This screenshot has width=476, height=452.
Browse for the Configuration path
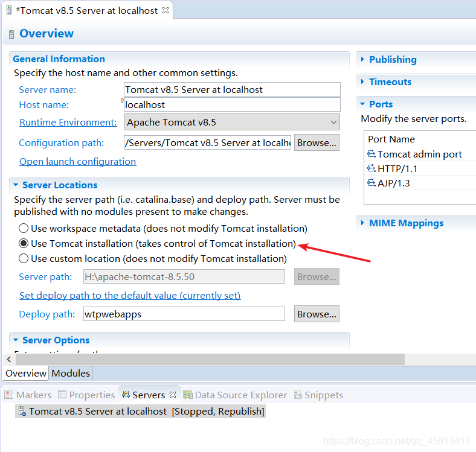[317, 142]
